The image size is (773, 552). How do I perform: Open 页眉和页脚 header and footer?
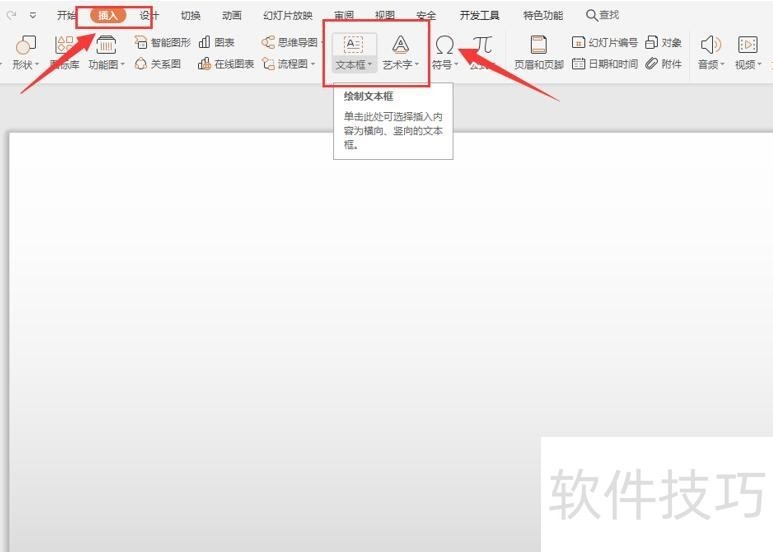(x=538, y=52)
